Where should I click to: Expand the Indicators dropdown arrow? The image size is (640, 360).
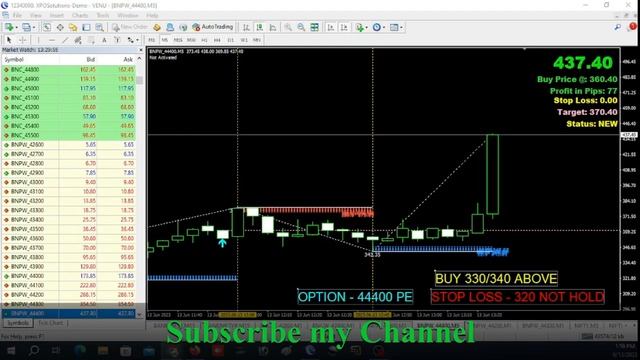click(x=366, y=28)
